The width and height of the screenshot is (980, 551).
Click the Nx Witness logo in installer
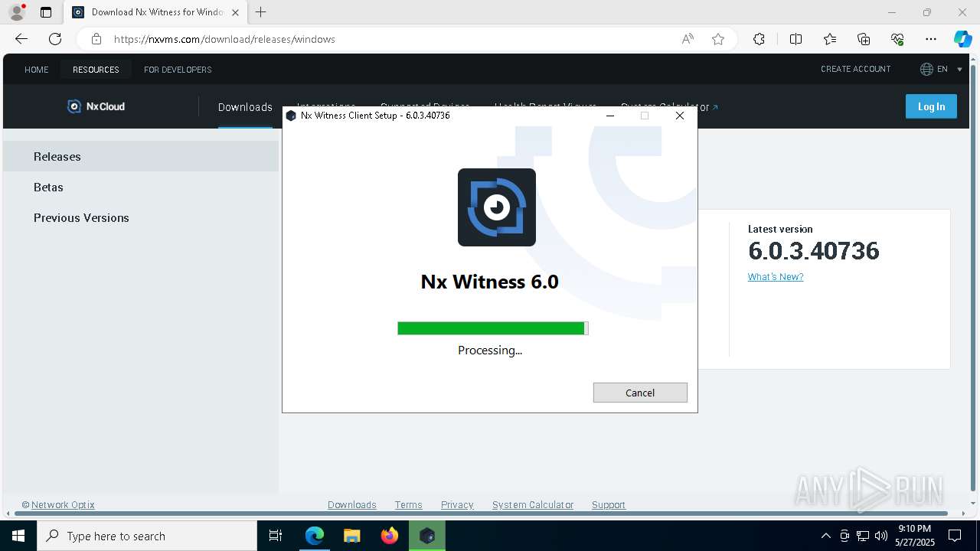[497, 207]
